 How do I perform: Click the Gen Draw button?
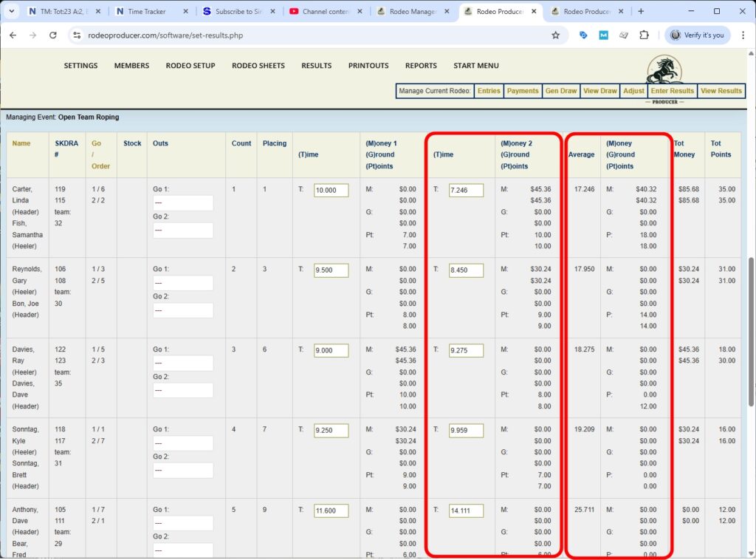561,91
